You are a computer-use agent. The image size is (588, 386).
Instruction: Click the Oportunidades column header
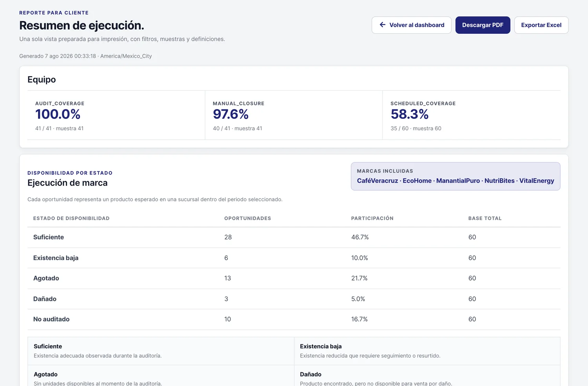tap(248, 218)
